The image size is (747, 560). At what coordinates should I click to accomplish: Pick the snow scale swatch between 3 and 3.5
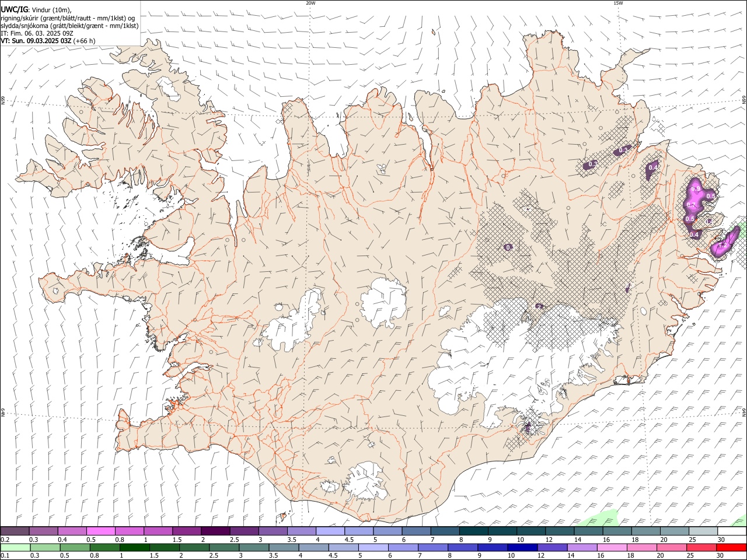click(x=273, y=531)
